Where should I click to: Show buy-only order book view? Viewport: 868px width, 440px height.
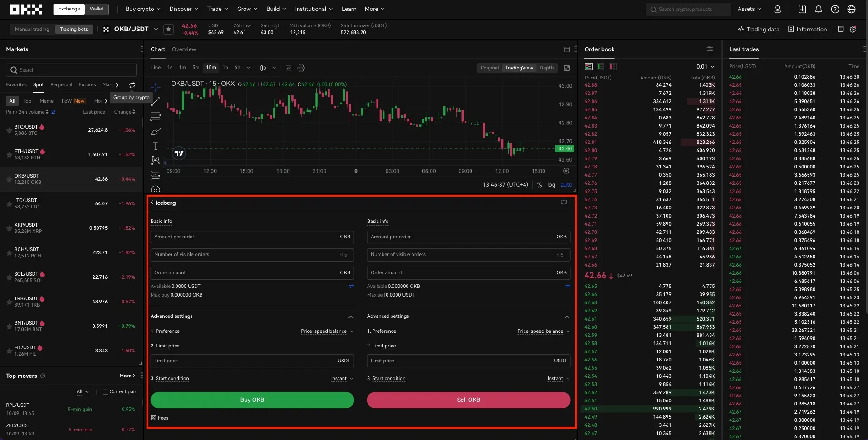(x=600, y=67)
